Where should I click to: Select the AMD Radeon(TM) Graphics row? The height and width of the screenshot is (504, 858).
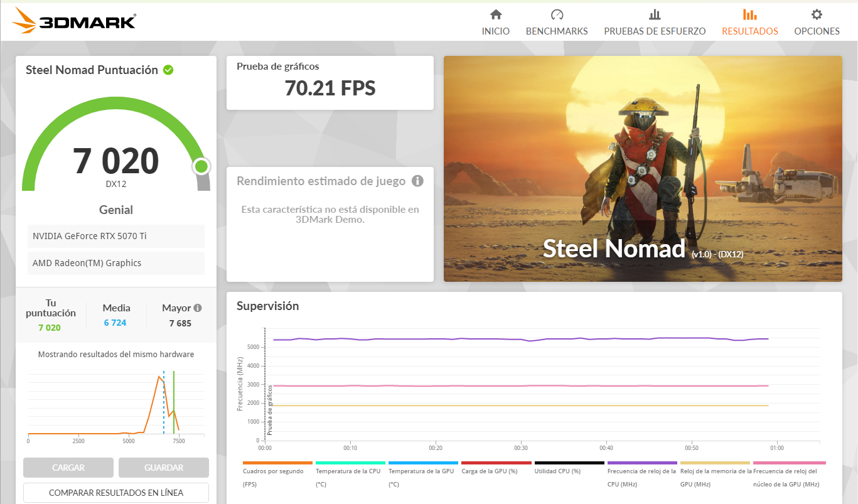pos(116,263)
